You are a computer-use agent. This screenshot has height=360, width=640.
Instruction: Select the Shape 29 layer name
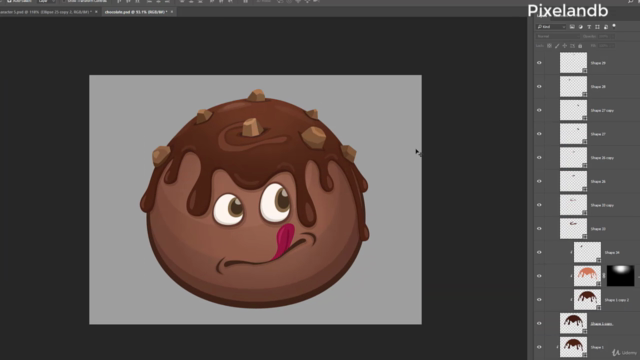tap(598, 63)
